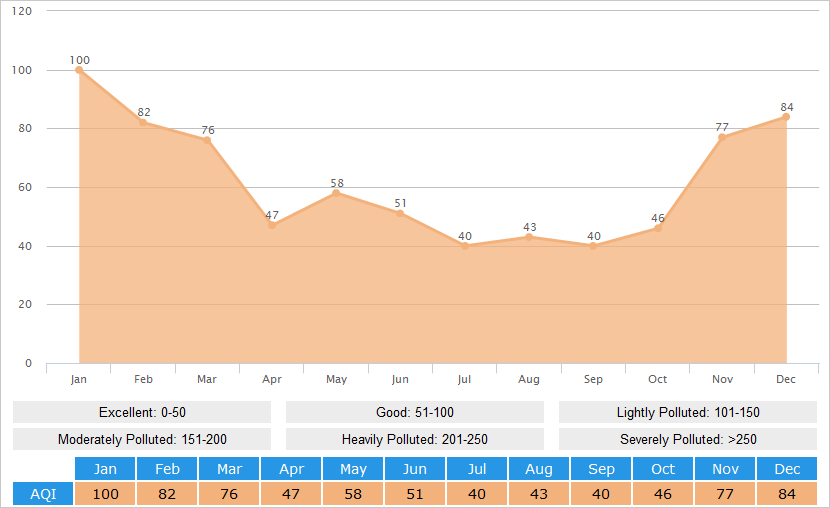Image resolution: width=830 pixels, height=508 pixels.
Task: Click the January data point labeled 100
Action: [x=79, y=70]
